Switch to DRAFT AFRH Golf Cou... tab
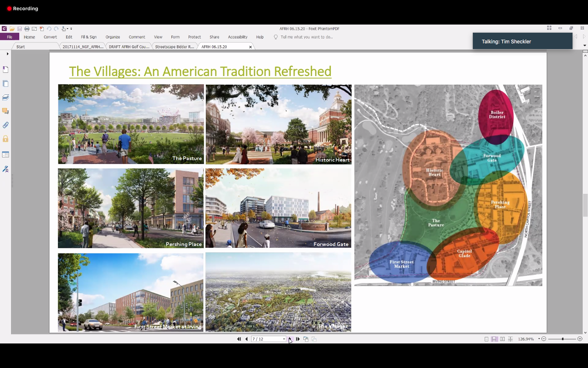588x368 pixels. click(x=129, y=47)
